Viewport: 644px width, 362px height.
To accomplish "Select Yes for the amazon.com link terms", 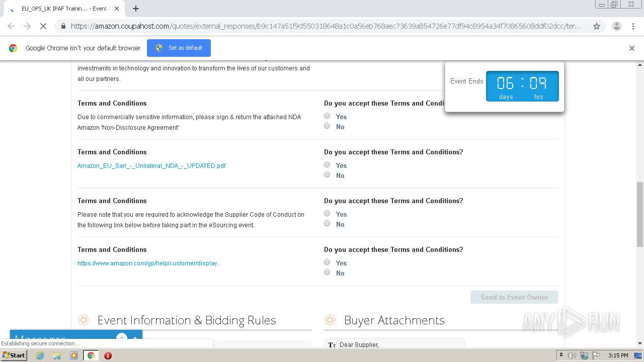I will pyautogui.click(x=327, y=262).
